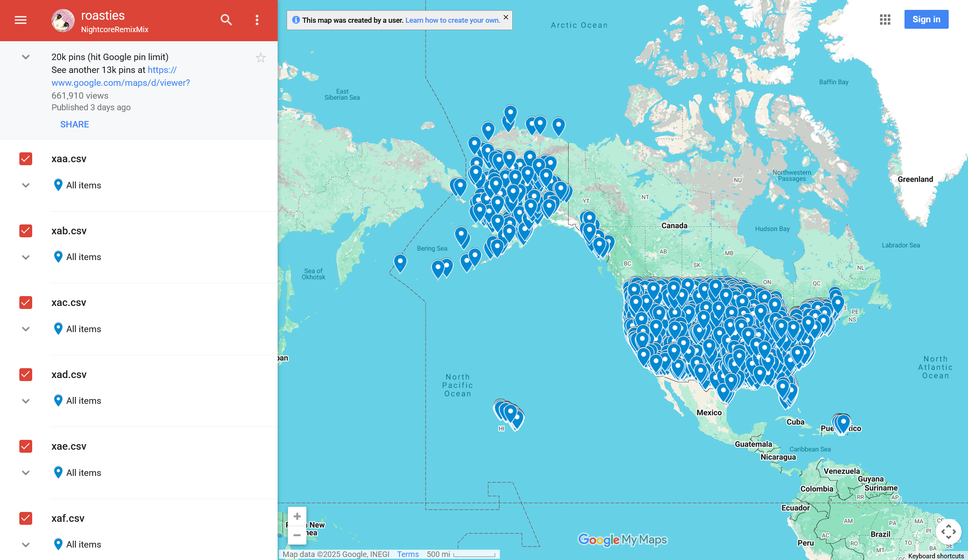
Task: Expand All items under xae.csv
Action: click(x=26, y=473)
